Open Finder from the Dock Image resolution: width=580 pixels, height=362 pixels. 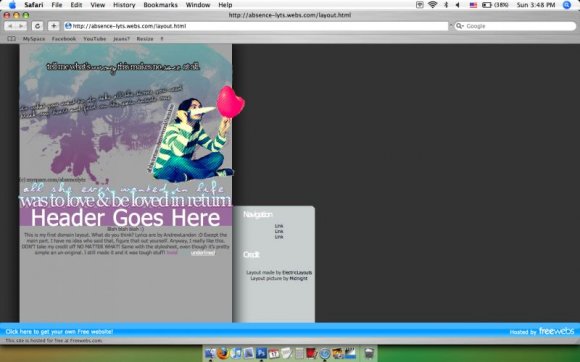(210, 353)
